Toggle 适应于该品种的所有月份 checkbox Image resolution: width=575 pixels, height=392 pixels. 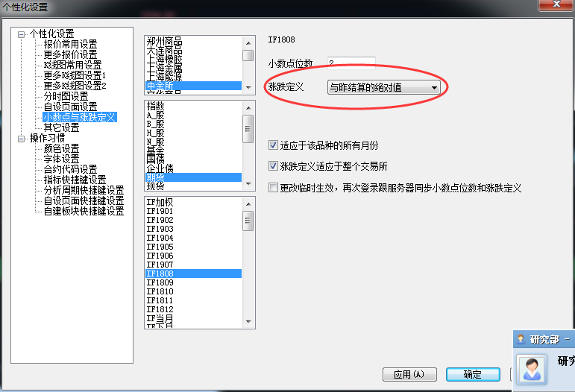tap(273, 145)
